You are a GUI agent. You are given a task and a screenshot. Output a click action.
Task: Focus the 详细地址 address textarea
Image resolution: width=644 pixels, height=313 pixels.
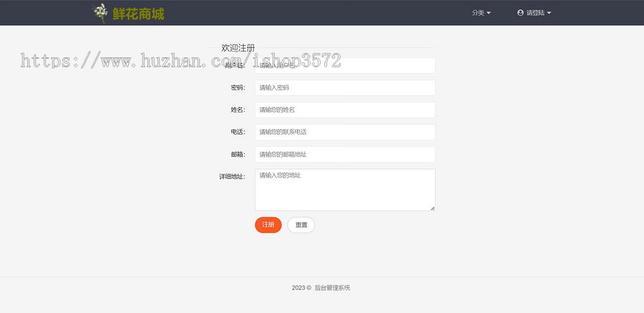(x=345, y=190)
